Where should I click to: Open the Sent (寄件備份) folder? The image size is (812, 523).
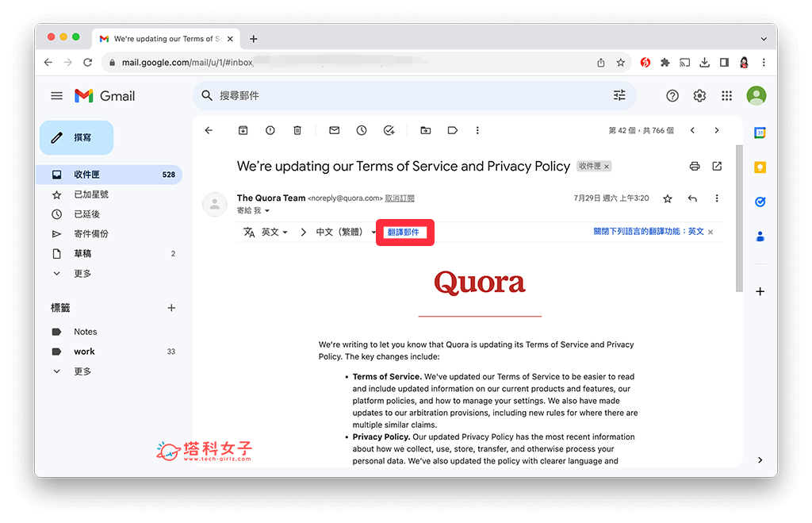[109, 234]
